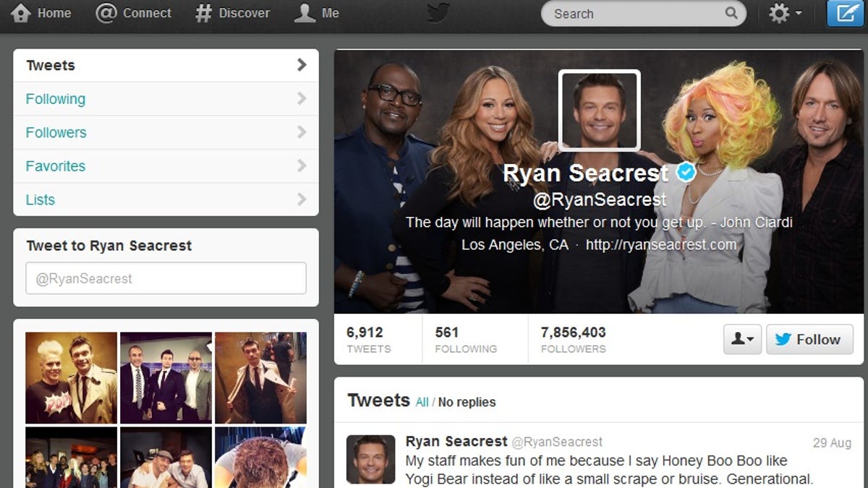Open the user actions dropdown beside Follow
The image size is (868, 488).
[x=742, y=339]
